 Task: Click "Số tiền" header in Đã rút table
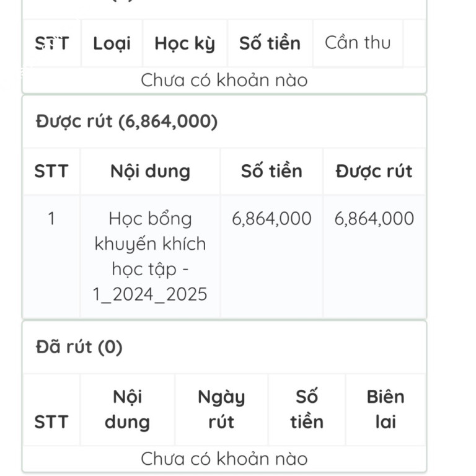[307, 409]
